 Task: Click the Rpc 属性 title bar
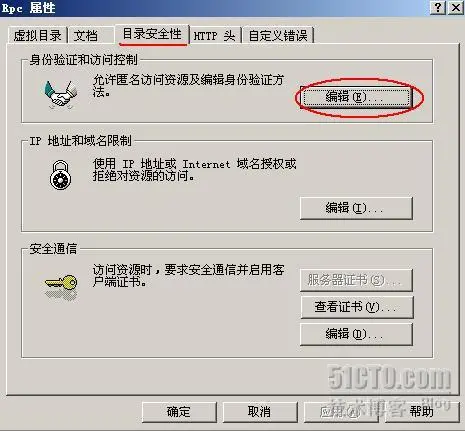(213, 8)
